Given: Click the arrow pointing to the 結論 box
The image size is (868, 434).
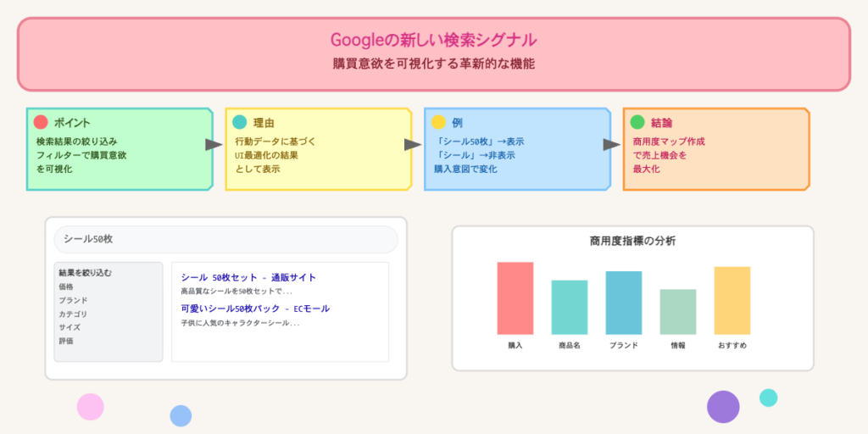Looking at the screenshot, I should coord(611,144).
